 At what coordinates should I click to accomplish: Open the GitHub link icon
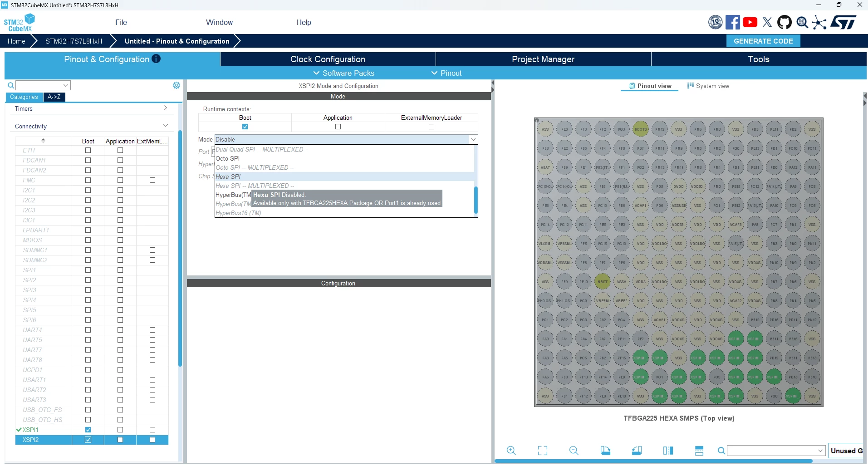(x=785, y=22)
